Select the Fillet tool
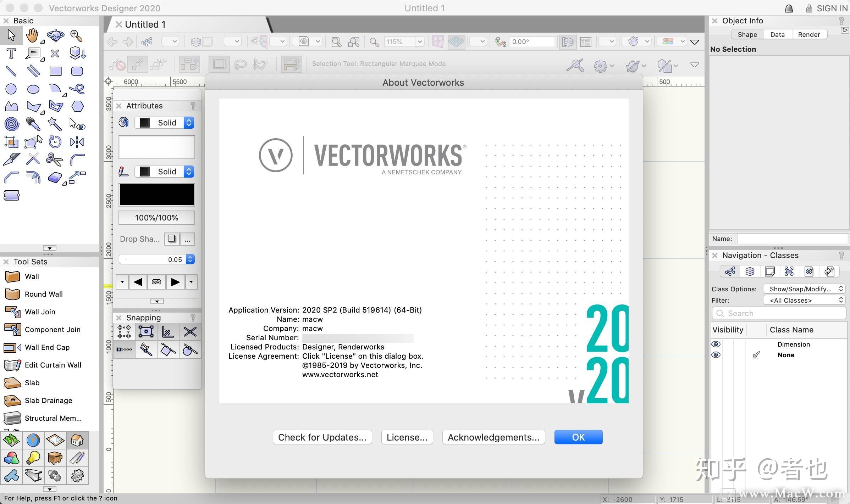 coord(77,159)
